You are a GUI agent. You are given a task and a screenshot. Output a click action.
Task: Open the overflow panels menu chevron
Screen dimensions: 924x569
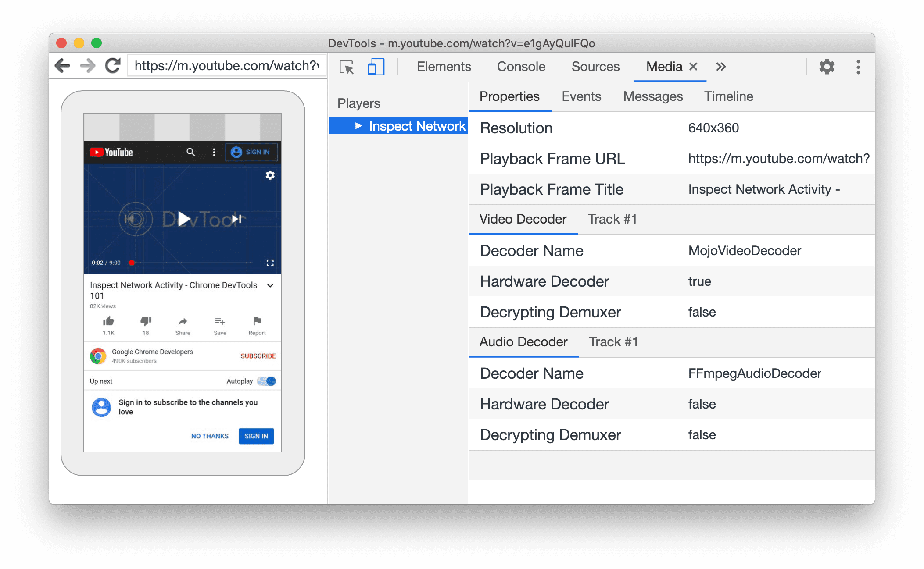click(720, 66)
